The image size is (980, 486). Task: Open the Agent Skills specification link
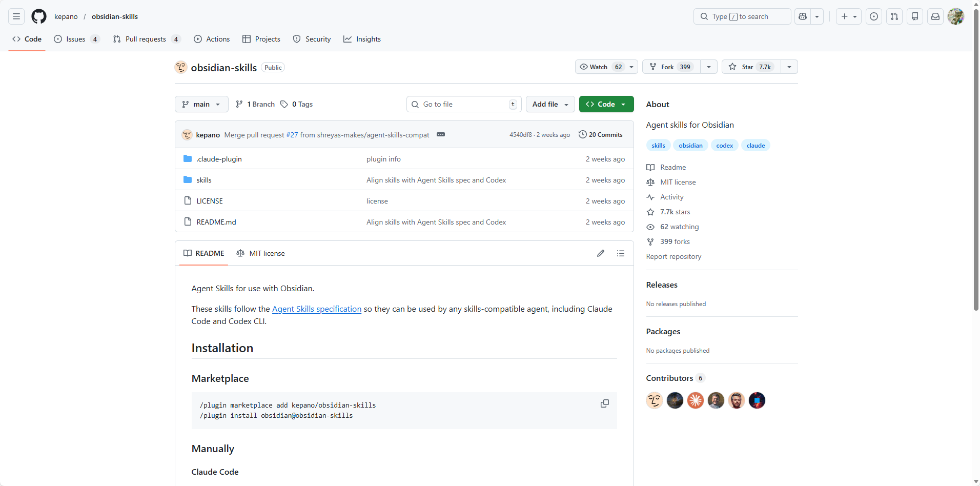coord(317,309)
